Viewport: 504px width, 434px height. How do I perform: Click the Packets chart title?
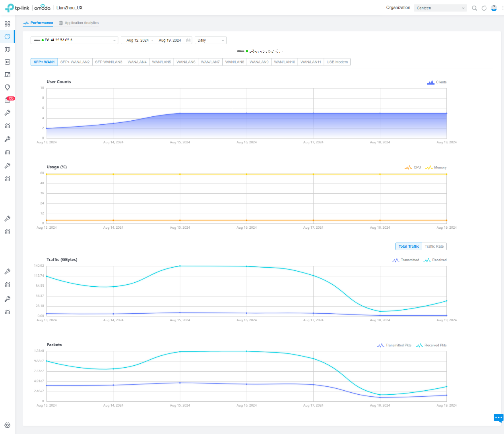coord(54,345)
